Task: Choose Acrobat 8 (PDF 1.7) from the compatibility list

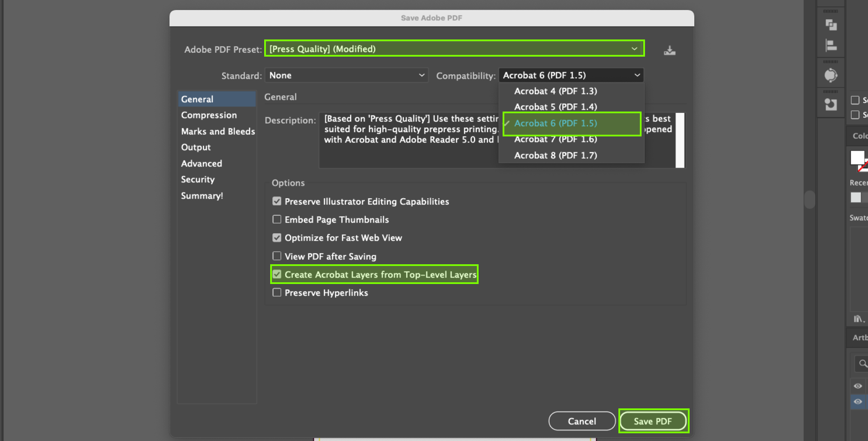Action: click(x=555, y=155)
